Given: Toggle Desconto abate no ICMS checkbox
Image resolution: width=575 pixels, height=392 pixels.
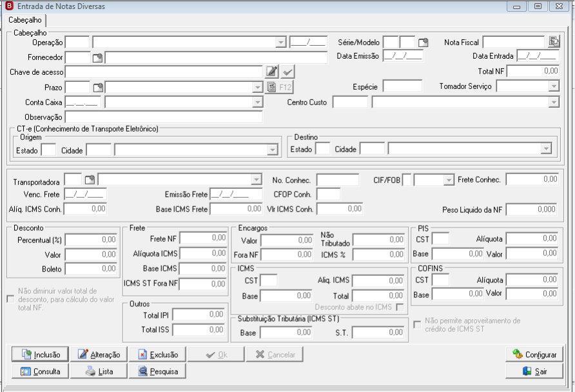Looking at the screenshot, I should (400, 308).
